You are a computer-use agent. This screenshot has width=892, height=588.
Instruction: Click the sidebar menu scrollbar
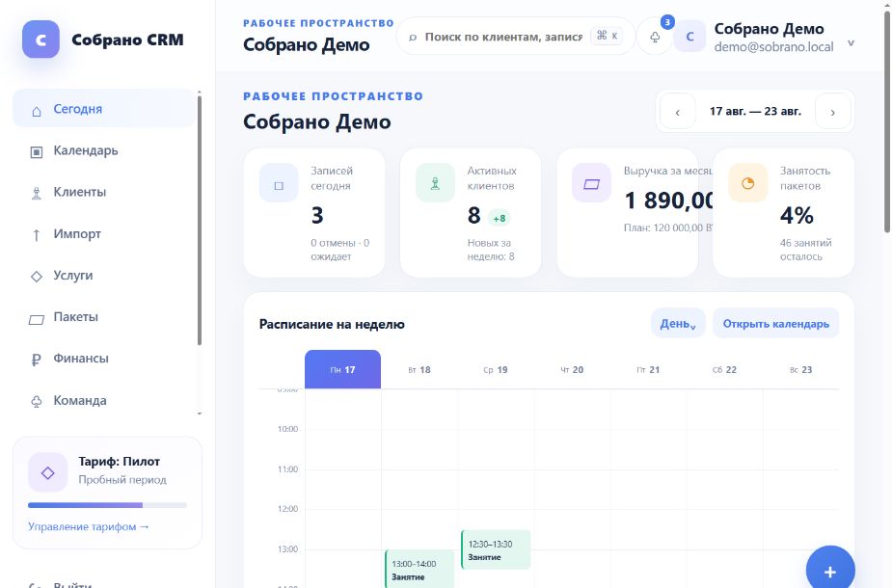coord(199,220)
